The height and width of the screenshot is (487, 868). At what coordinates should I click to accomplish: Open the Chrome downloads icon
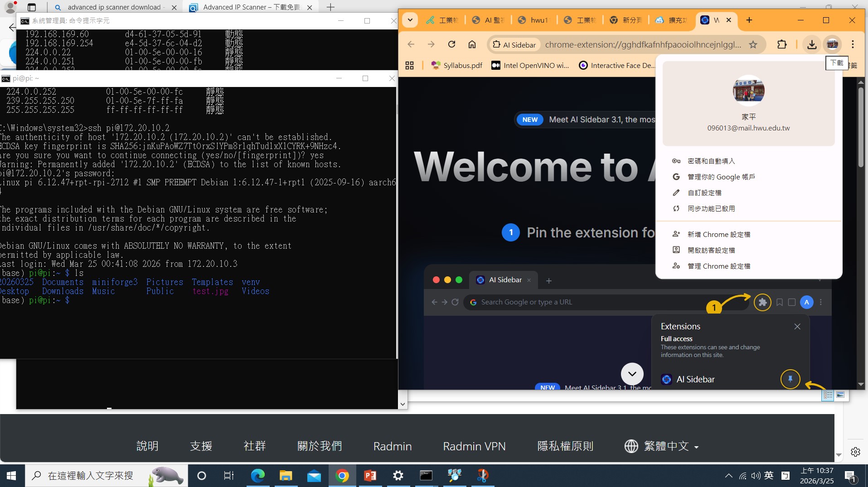812,44
